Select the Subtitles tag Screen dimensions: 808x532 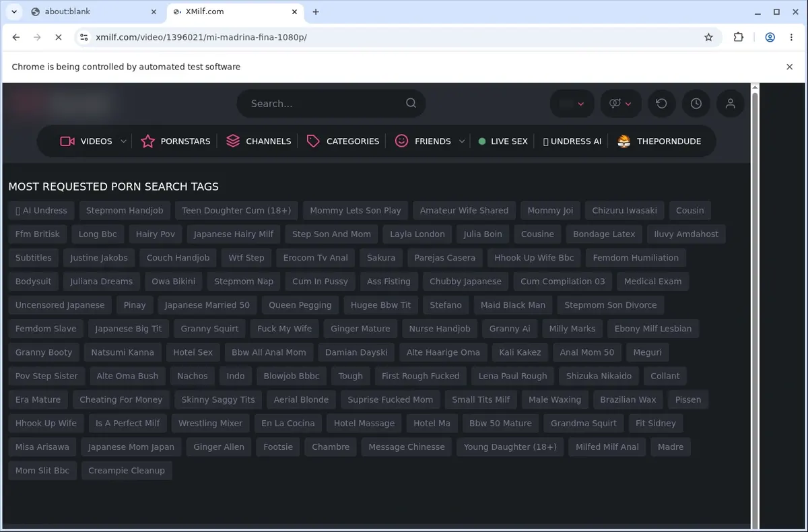34,258
